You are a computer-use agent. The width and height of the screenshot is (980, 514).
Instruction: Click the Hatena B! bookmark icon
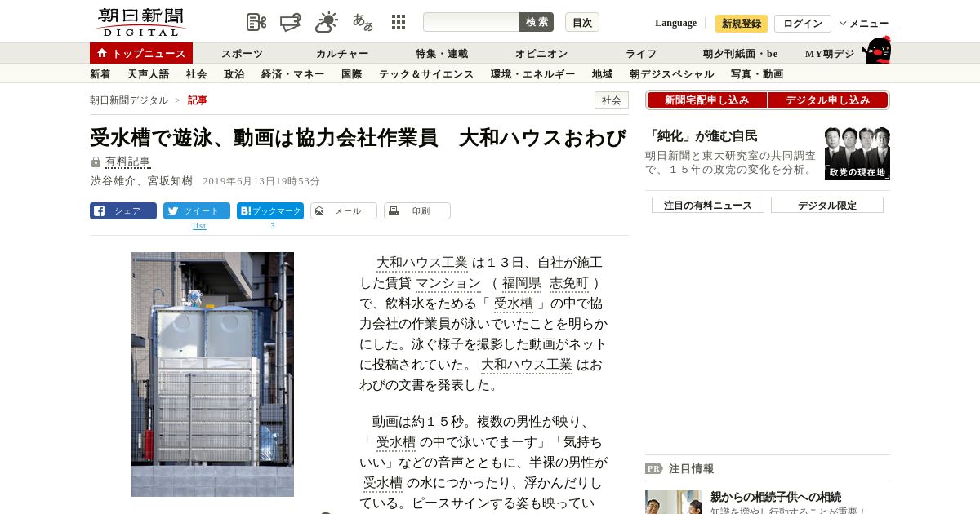pos(245,210)
